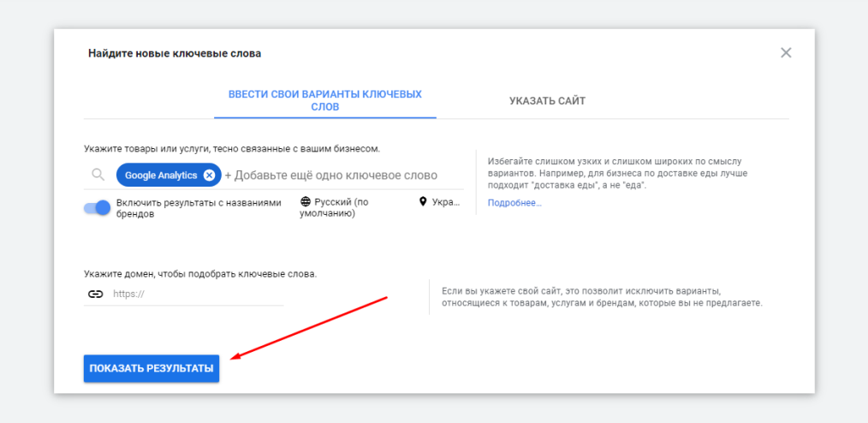Screen dimensions: 868x423
Task: Open the Подробнее link
Action: [514, 203]
